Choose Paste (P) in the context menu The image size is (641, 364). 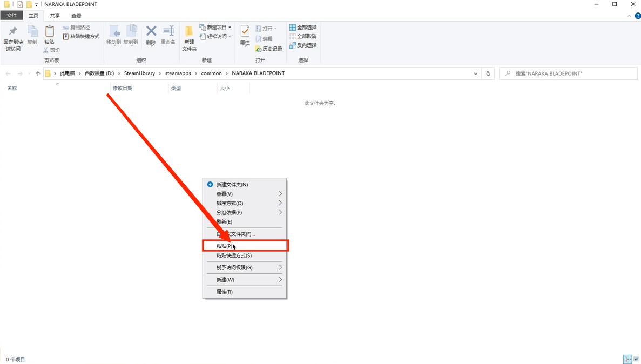[245, 246]
